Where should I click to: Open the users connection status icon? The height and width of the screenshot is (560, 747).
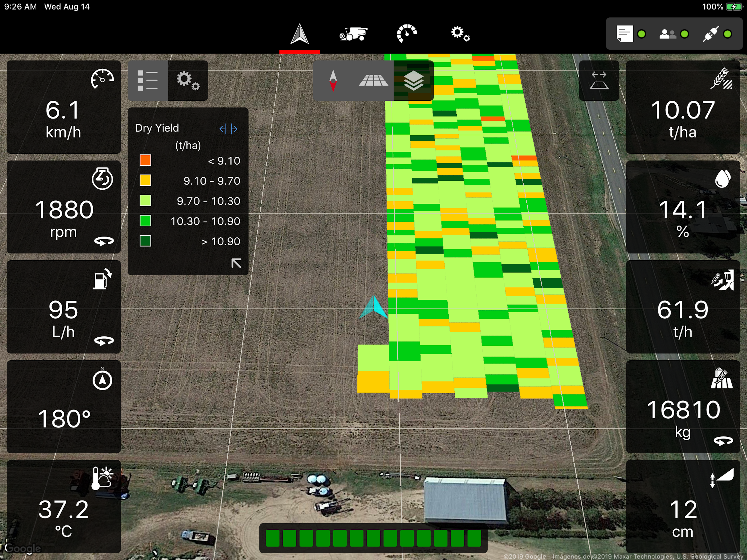pos(668,34)
